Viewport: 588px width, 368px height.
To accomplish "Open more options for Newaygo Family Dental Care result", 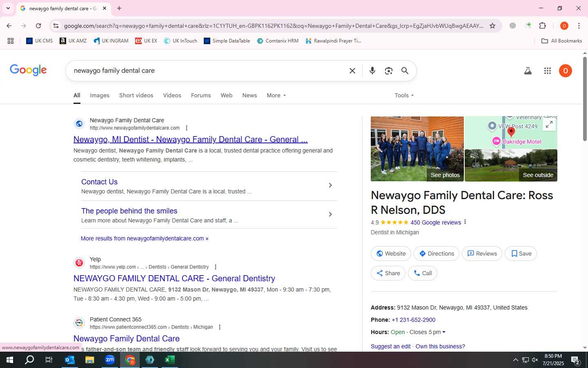I will [187, 128].
